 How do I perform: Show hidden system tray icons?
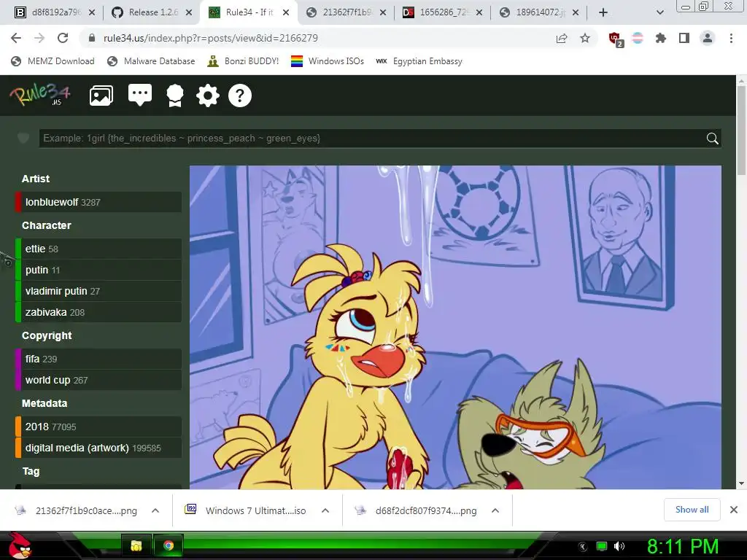coord(582,547)
